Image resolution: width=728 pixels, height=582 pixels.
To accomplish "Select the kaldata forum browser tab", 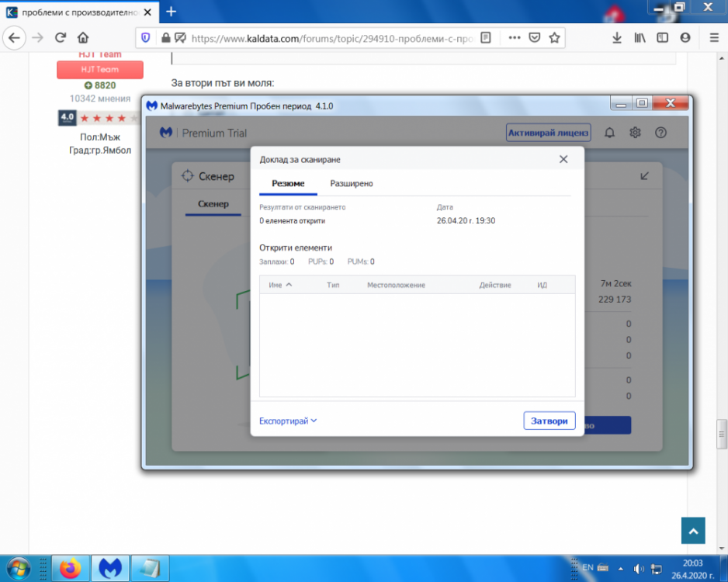I will [80, 12].
